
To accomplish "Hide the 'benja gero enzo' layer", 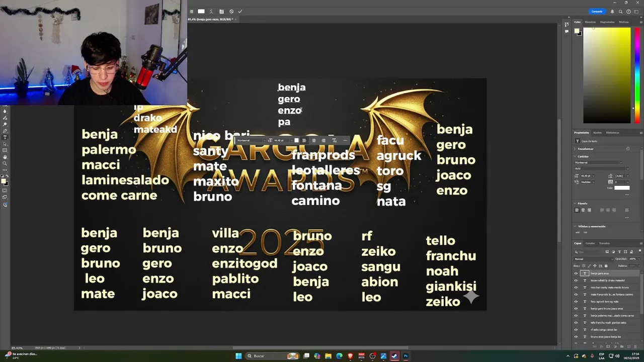I will click(576, 274).
